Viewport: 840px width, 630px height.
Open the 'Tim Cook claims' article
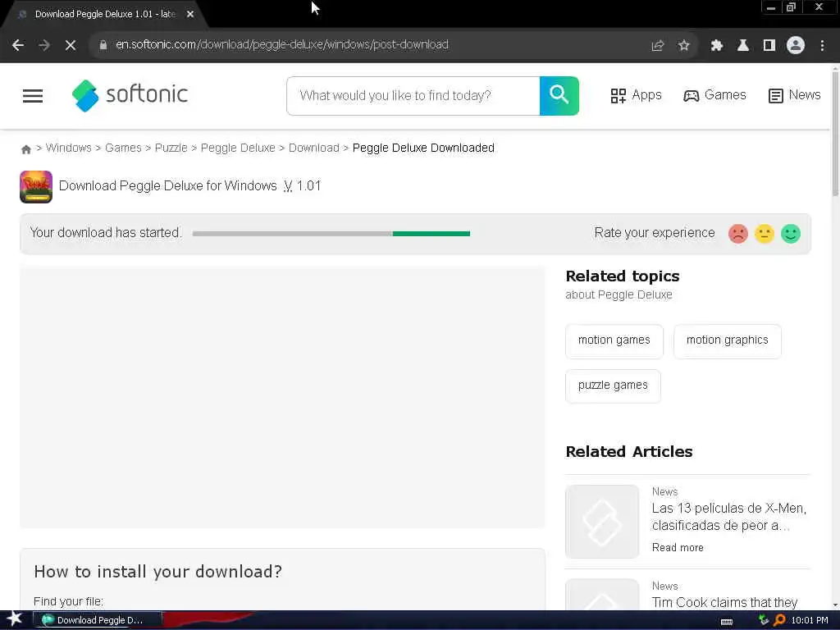pyautogui.click(x=724, y=602)
